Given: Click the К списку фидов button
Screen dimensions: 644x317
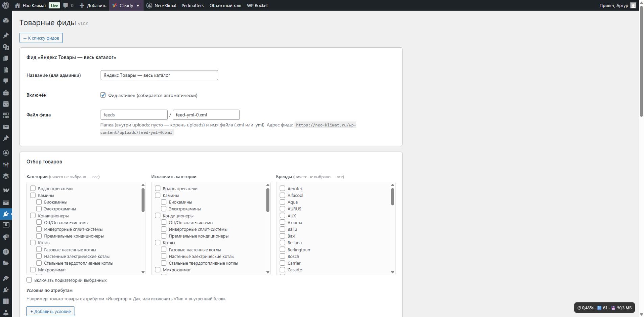Looking at the screenshot, I should 41,38.
